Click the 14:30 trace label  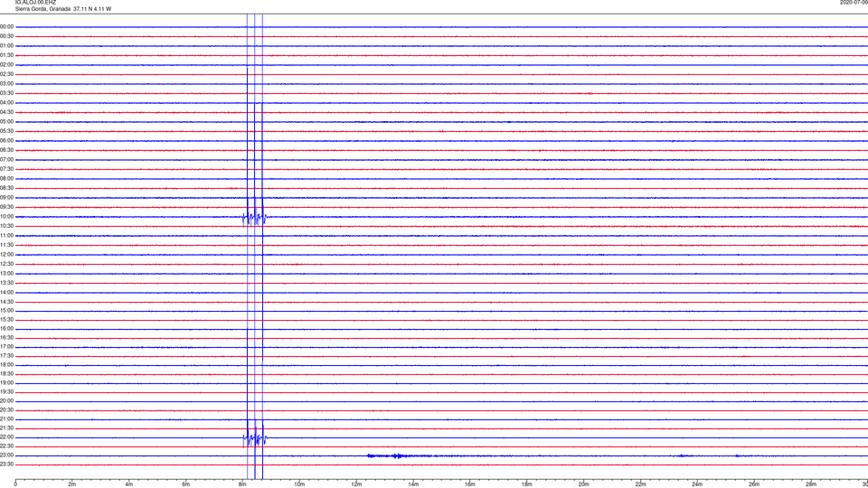point(6,302)
